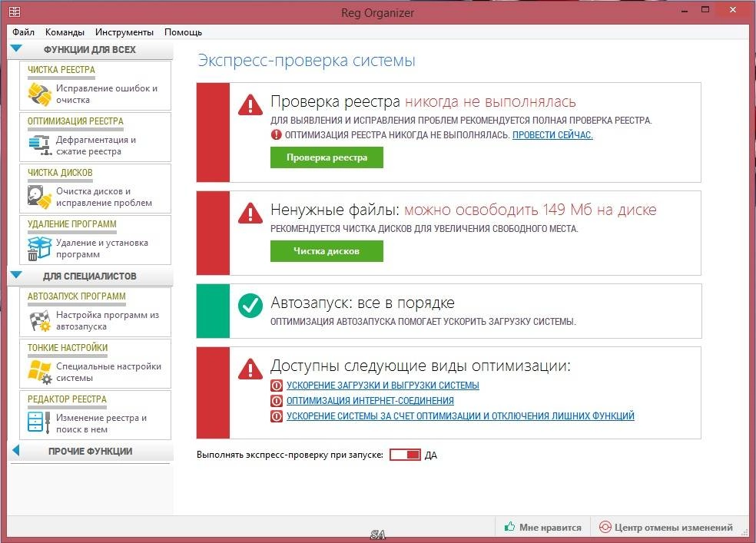756x543 pixels.
Task: Follow the Провести сейчас link
Action: [552, 135]
